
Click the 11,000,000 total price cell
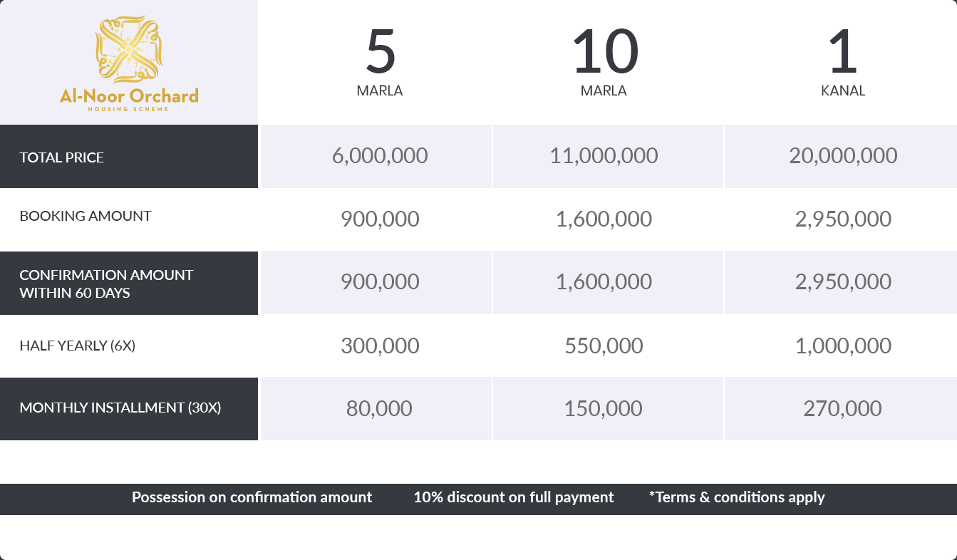[x=604, y=156]
